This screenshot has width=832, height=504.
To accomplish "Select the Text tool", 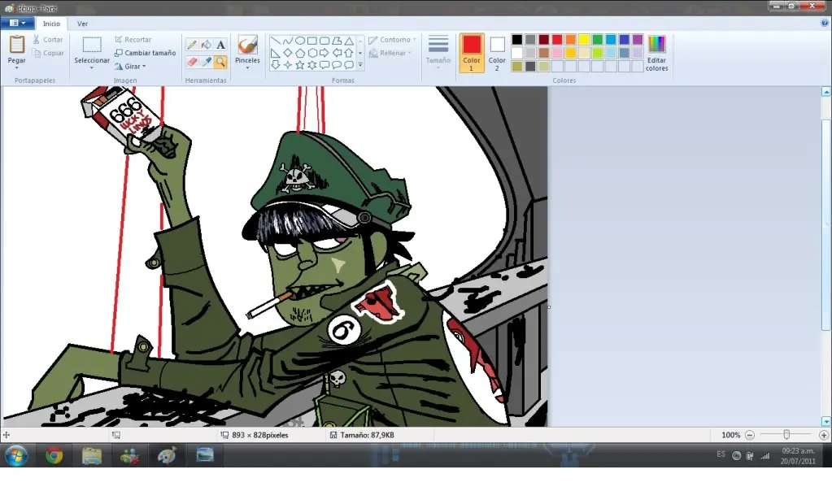I will (220, 45).
